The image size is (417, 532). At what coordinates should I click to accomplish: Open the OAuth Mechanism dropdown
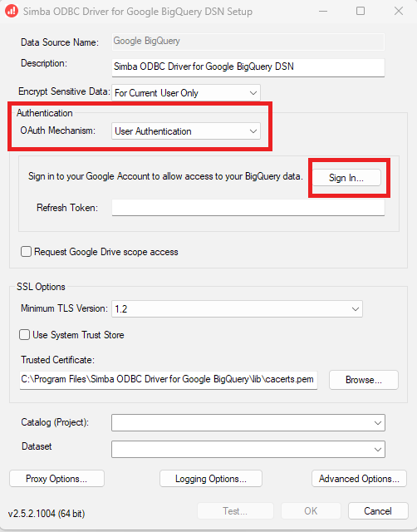[x=186, y=131]
